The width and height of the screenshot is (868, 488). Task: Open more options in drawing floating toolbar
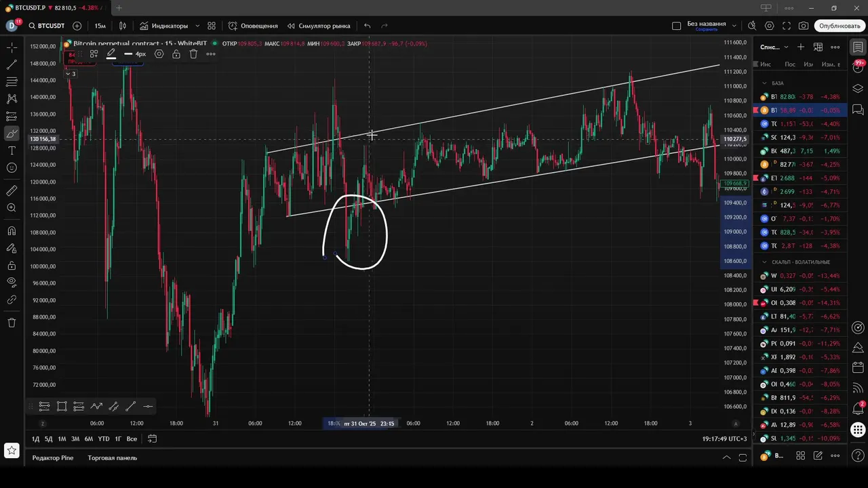tap(211, 54)
